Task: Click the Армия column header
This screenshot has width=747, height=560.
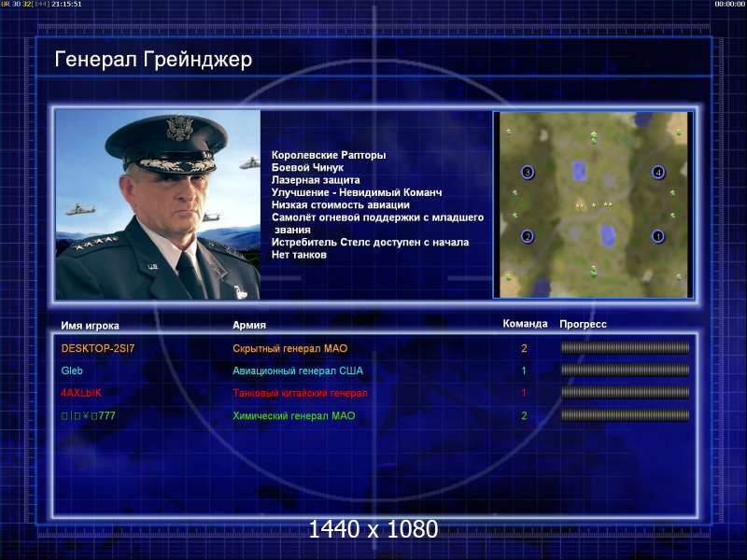Action: point(249,325)
